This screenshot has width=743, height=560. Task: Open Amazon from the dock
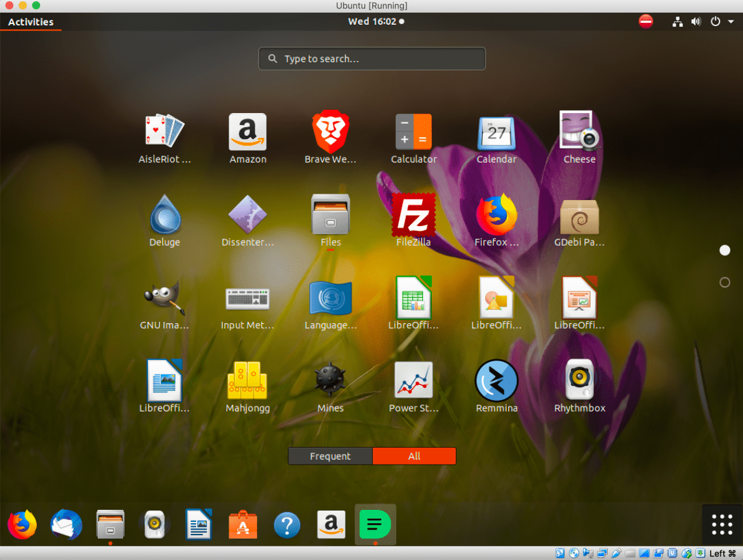(x=331, y=524)
